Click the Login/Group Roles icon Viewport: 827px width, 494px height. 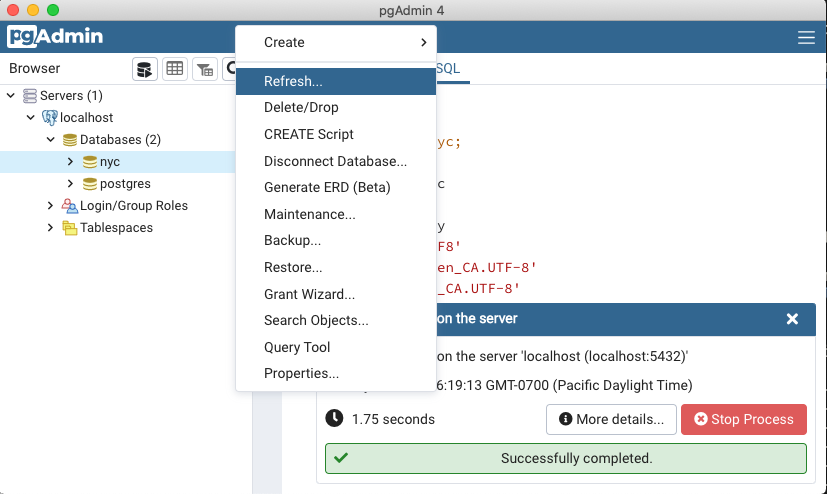[x=70, y=206]
